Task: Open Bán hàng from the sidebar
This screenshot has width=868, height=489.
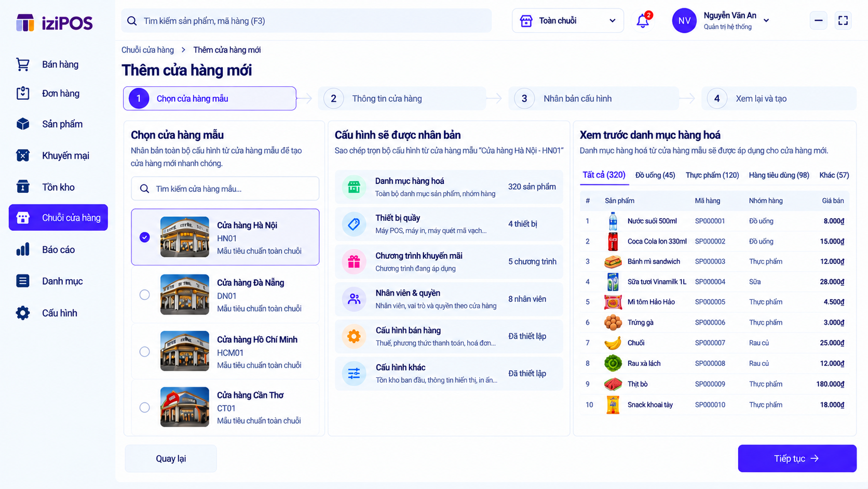Action: click(58, 64)
